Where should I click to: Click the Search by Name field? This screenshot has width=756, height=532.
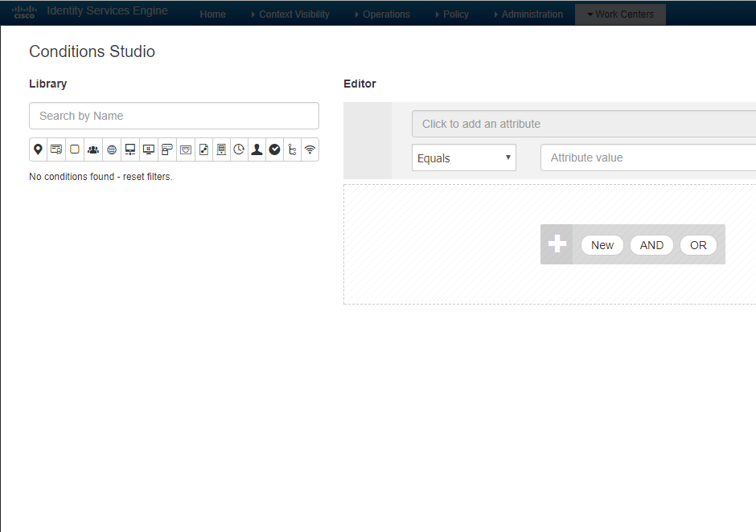174,116
